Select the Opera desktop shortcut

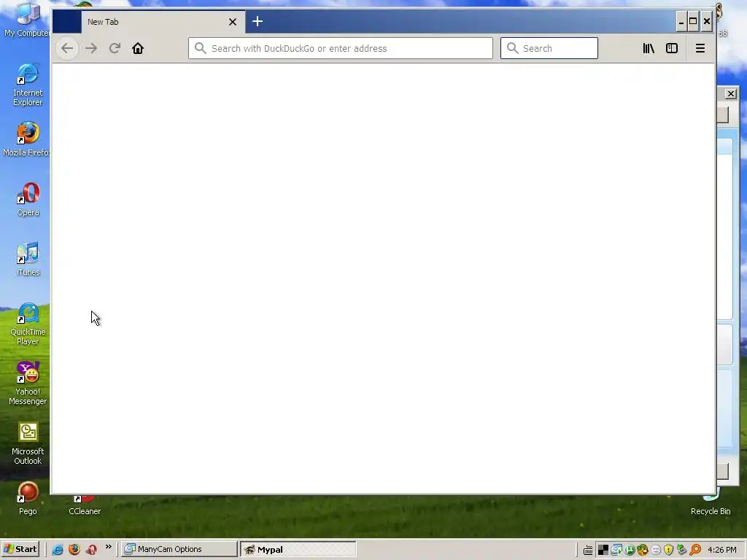pyautogui.click(x=28, y=200)
